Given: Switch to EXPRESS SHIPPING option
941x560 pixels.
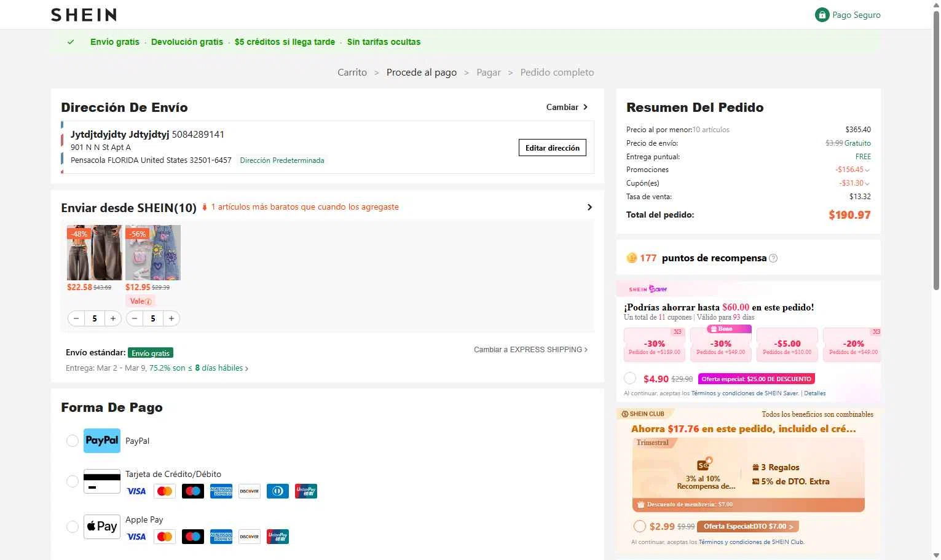Looking at the screenshot, I should pyautogui.click(x=531, y=350).
